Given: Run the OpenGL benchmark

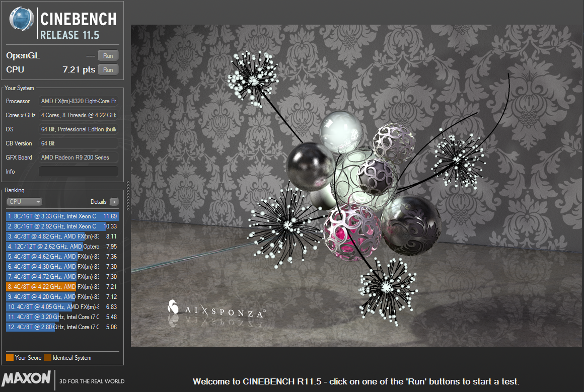Looking at the screenshot, I should pyautogui.click(x=108, y=55).
